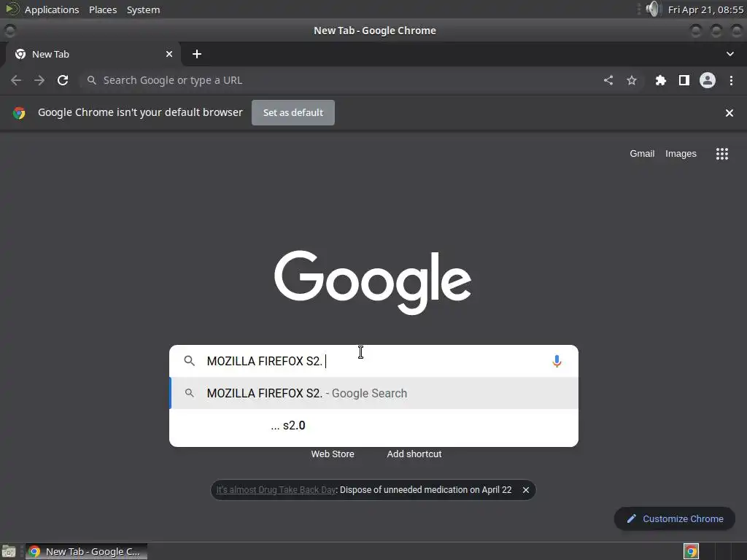
Task: Open the Web Store shortcut
Action: point(333,454)
